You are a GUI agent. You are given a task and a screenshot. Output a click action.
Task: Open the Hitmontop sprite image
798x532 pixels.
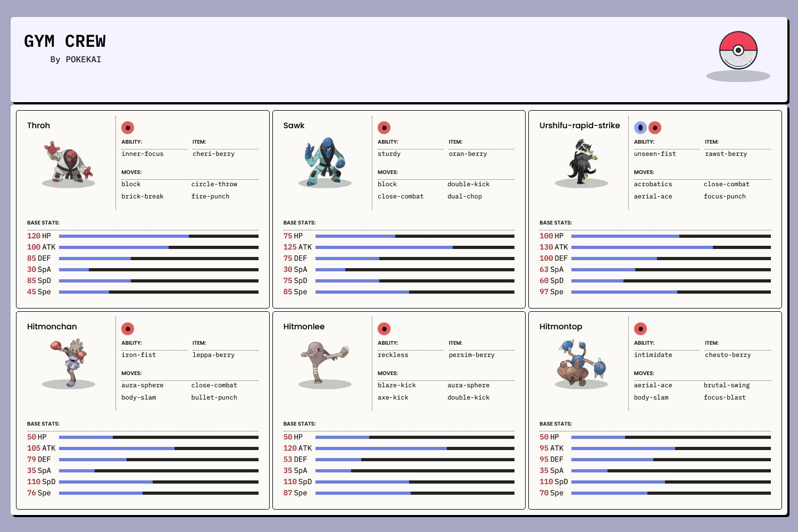point(581,362)
